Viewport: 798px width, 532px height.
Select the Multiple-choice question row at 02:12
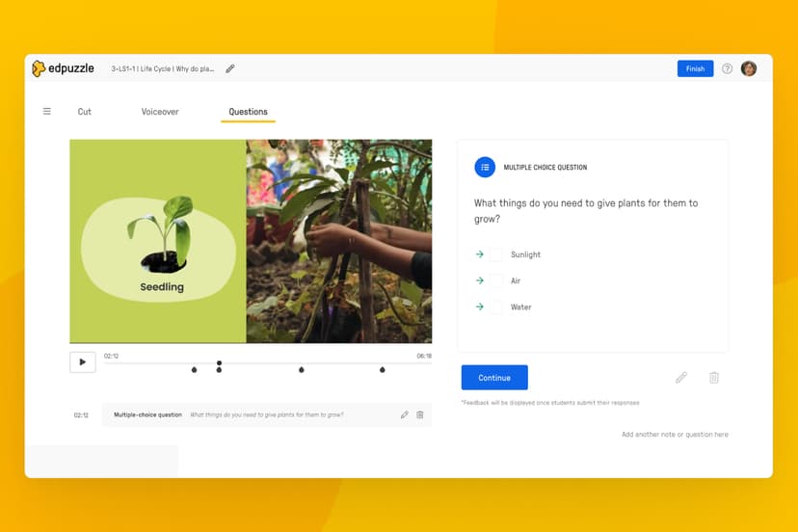coord(267,415)
